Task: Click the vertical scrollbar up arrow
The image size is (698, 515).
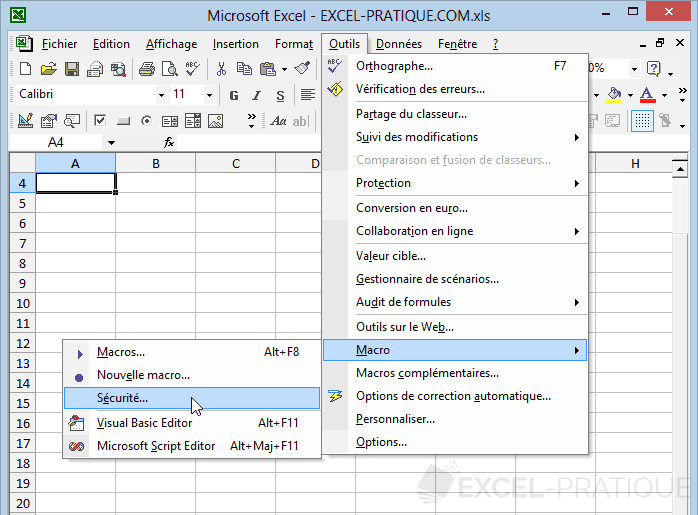Action: pyautogui.click(x=680, y=169)
